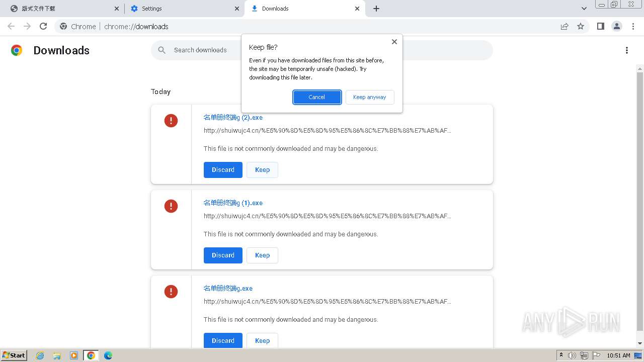Open the volume tray icon
The image size is (644, 362).
click(572, 355)
